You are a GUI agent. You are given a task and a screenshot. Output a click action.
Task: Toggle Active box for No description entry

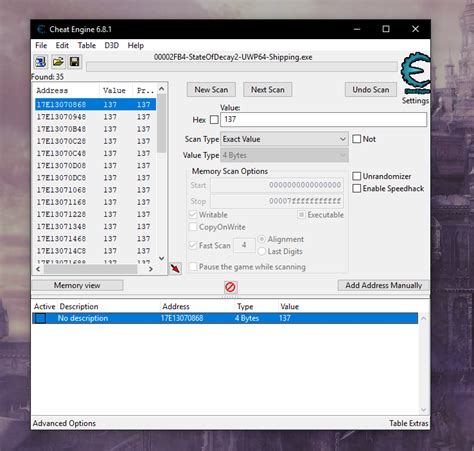[41, 318]
